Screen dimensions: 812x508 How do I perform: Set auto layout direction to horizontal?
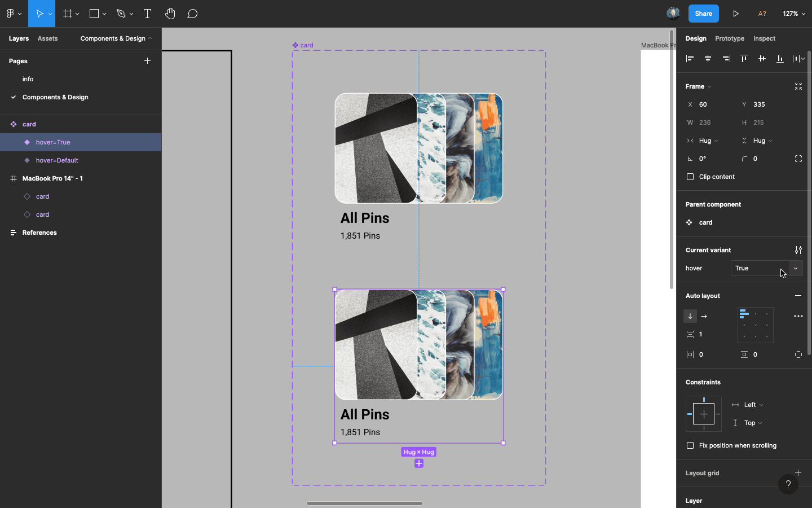704,316
